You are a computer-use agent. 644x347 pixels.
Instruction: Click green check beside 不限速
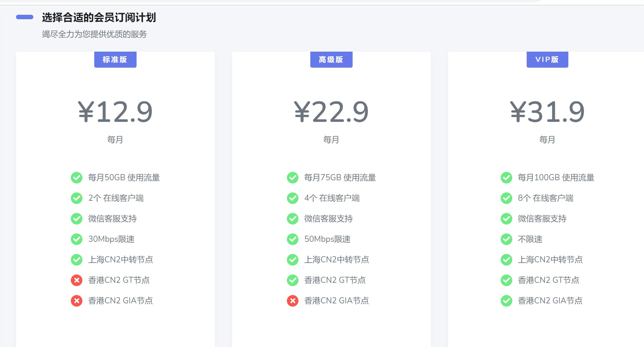click(506, 239)
